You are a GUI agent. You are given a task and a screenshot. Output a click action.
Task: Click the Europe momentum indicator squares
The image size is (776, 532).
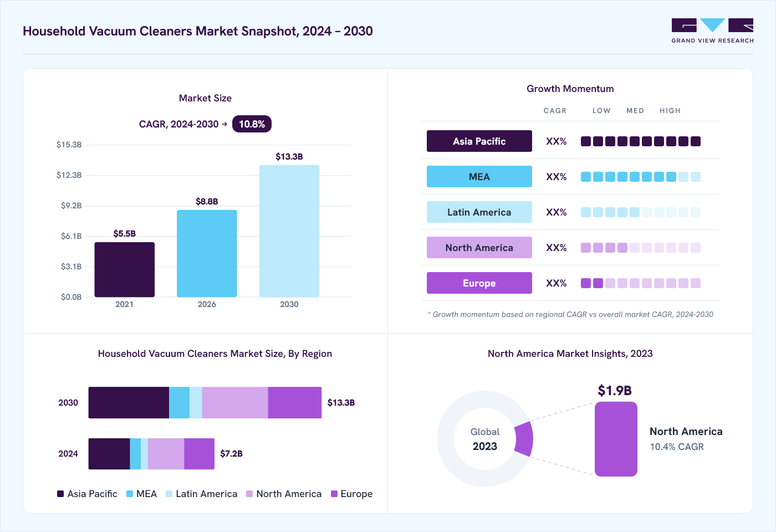click(x=641, y=283)
